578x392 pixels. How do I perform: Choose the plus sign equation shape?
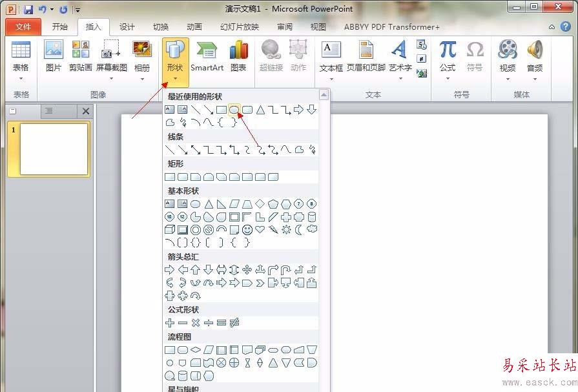170,323
